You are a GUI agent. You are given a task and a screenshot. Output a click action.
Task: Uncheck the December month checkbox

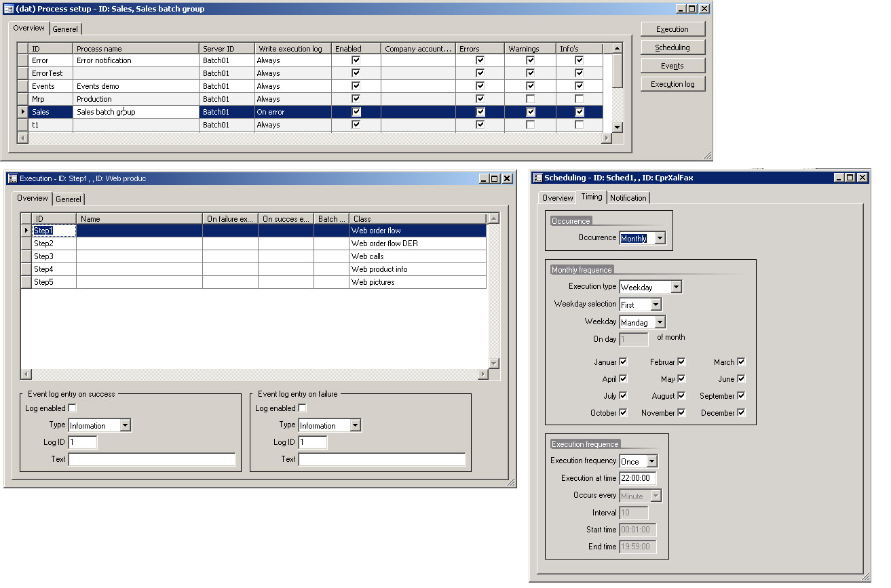point(741,412)
